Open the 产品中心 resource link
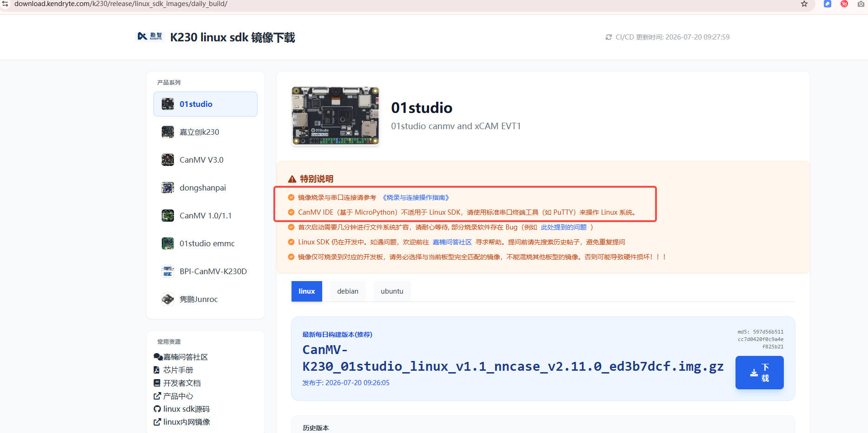Screen dimensions: 868x433 (x=178, y=396)
